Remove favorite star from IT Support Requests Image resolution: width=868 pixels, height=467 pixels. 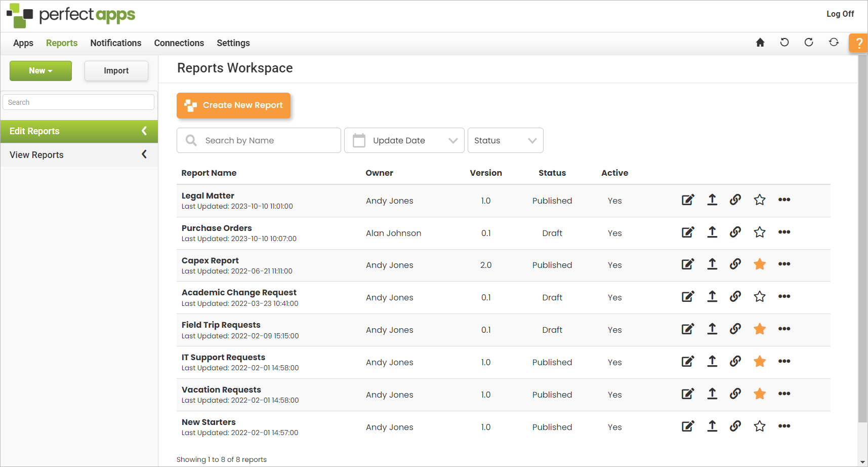coord(759,362)
